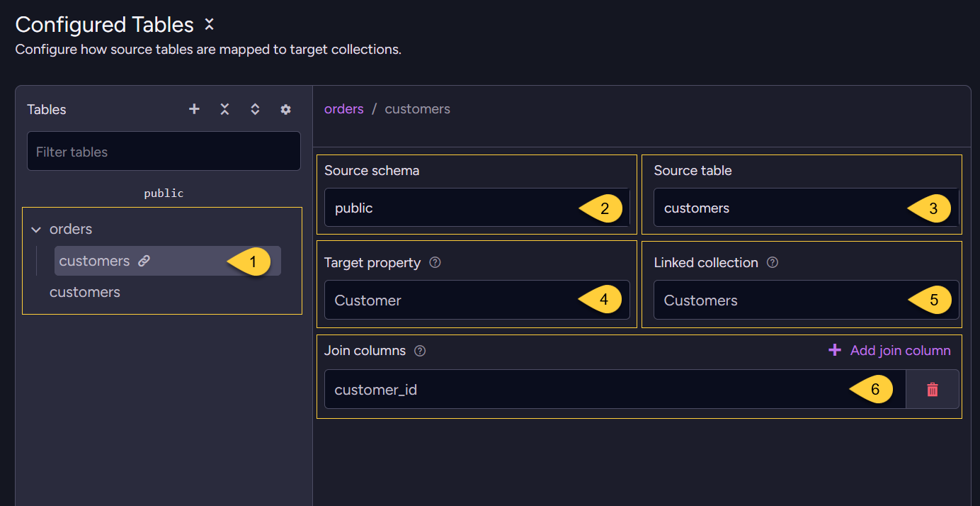Open Tables panel settings gear

point(285,109)
